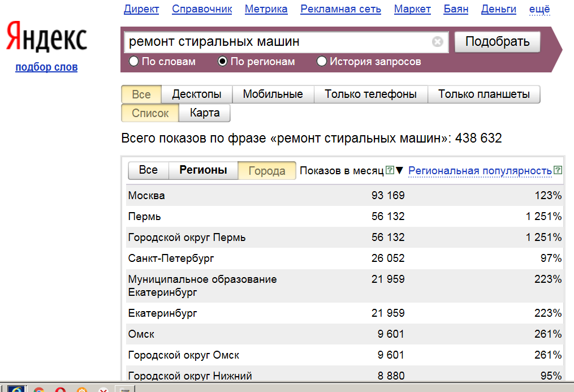Switch to the Мобильные device tab
Image resolution: width=574 pixels, height=392 pixels.
(x=273, y=94)
